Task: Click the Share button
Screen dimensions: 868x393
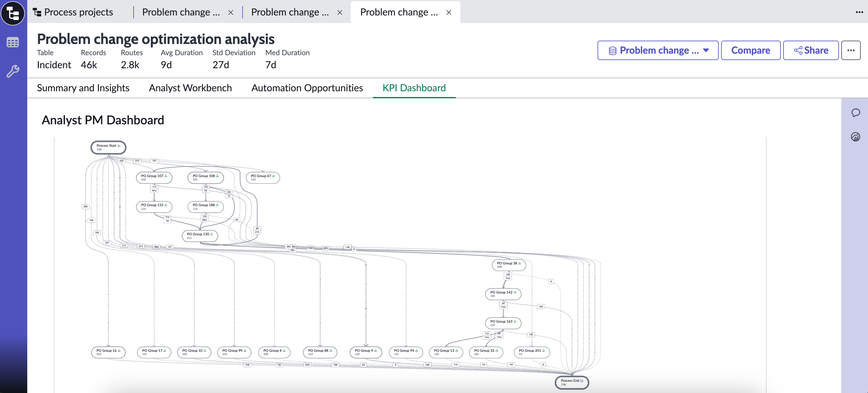Action: [811, 50]
